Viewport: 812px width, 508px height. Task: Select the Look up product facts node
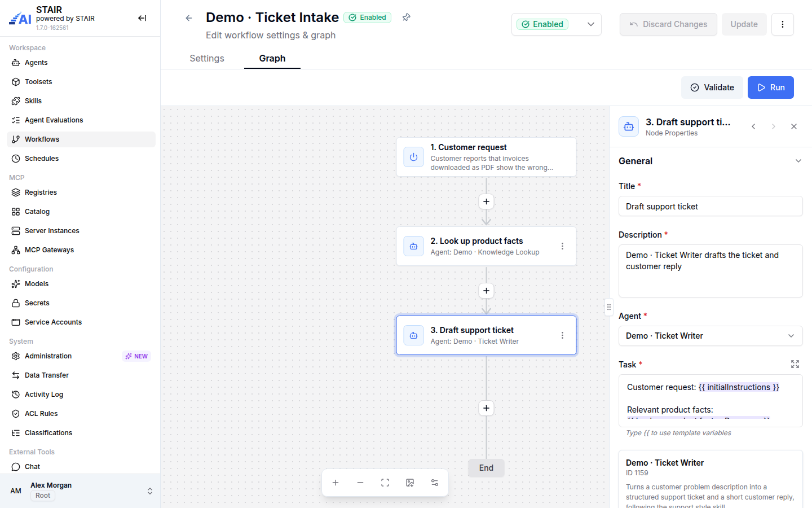486,246
